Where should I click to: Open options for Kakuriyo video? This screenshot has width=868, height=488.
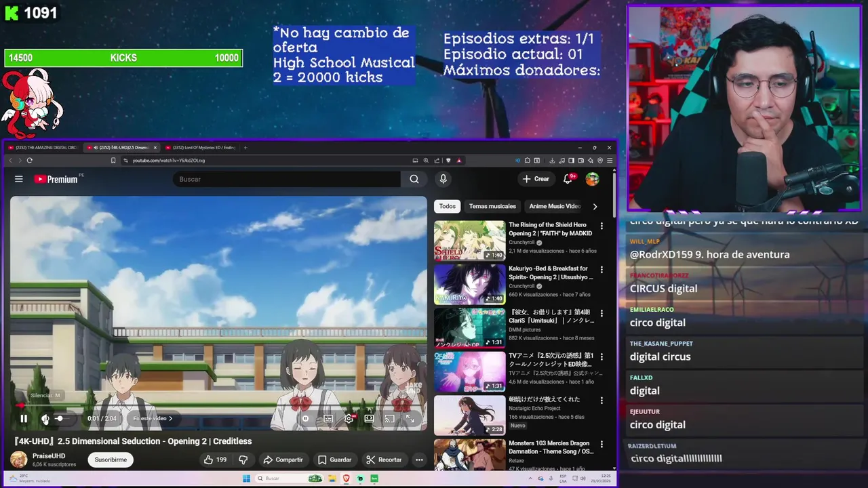[x=601, y=270]
